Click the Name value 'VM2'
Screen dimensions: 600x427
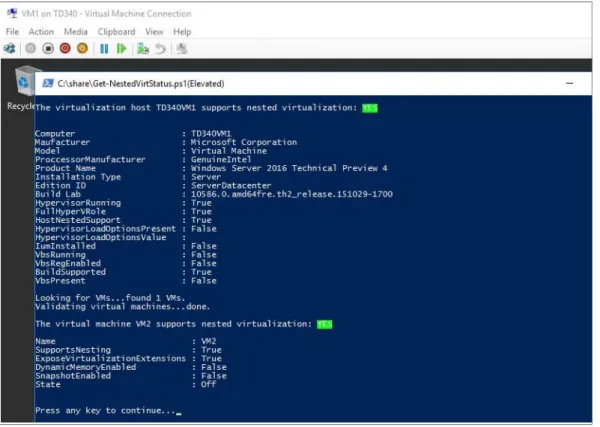pyautogui.click(x=209, y=341)
